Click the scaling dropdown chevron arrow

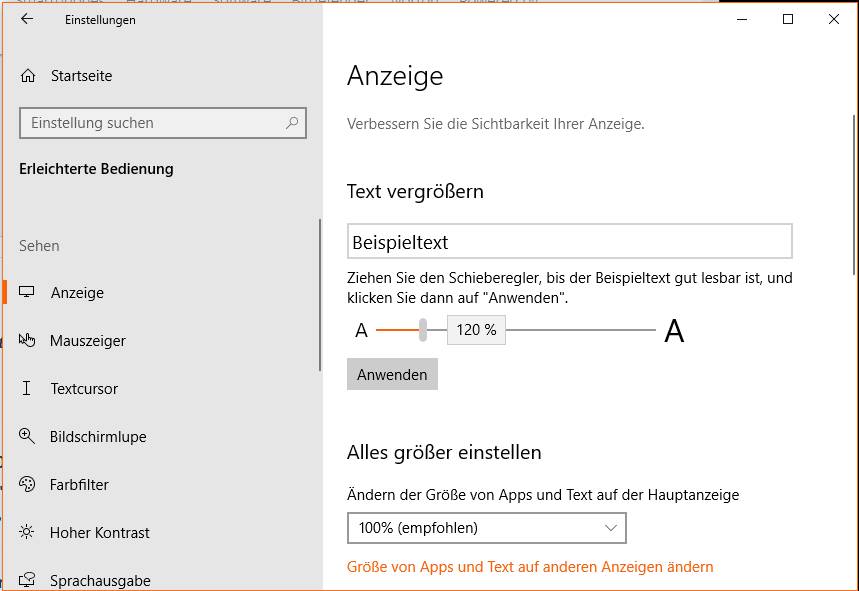(x=610, y=528)
